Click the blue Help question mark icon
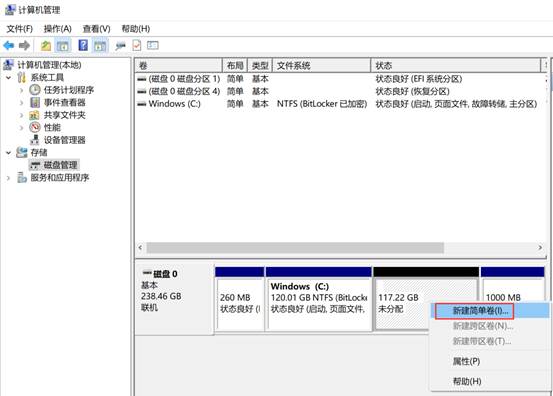 pyautogui.click(x=83, y=45)
